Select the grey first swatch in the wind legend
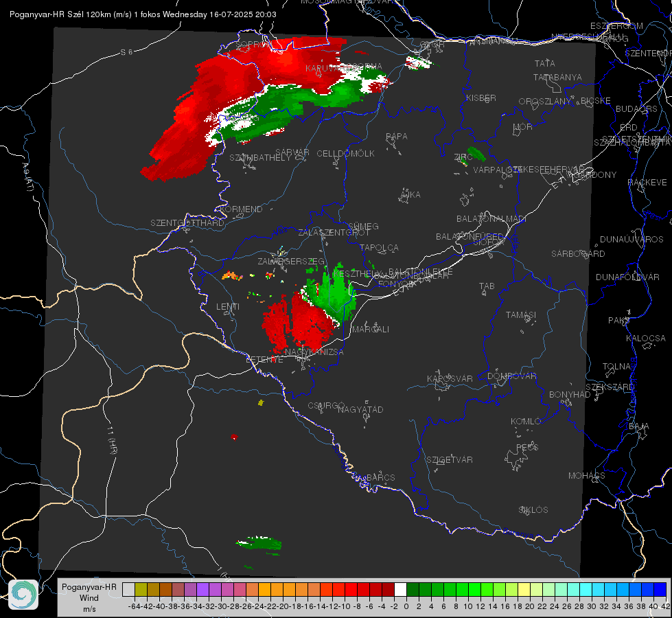 tap(128, 589)
